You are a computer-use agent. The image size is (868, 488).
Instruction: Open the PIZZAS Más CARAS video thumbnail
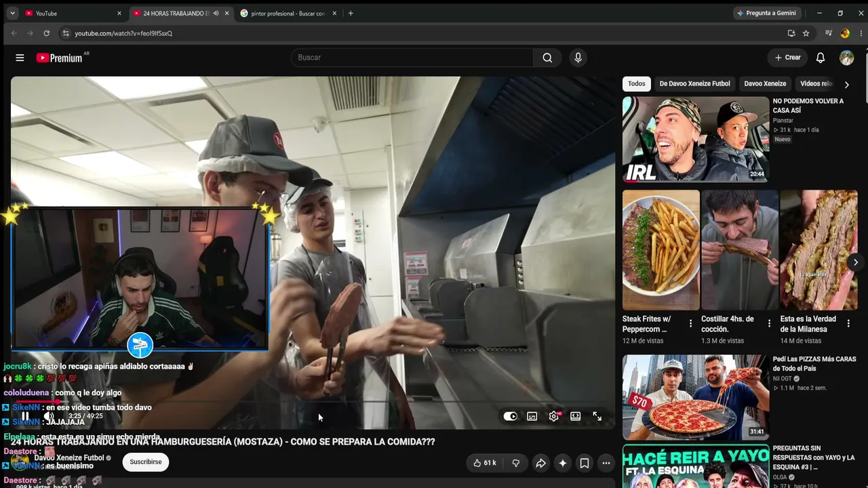coord(696,397)
